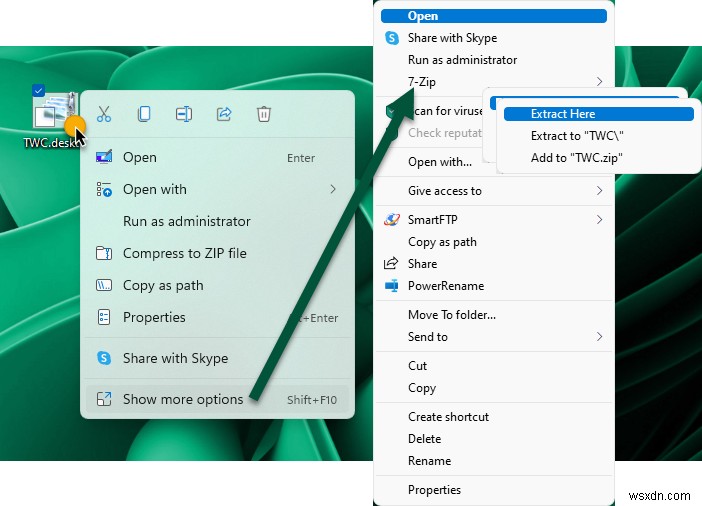The image size is (702, 506).
Task: Open Properties in the classic menu
Action: pos(494,490)
